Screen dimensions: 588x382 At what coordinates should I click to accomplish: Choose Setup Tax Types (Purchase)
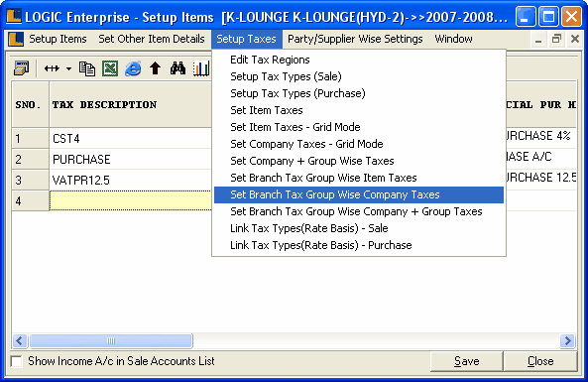pos(359,93)
